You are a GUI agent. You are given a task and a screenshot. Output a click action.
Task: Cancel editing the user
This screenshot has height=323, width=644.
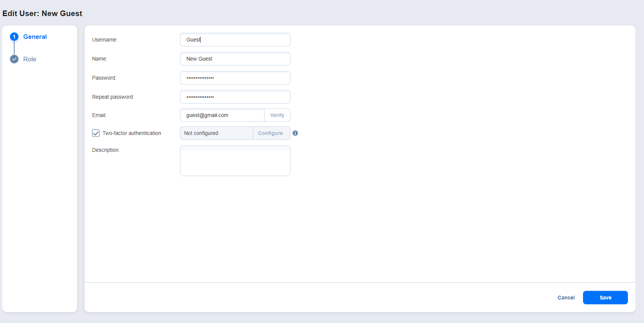[566, 298]
